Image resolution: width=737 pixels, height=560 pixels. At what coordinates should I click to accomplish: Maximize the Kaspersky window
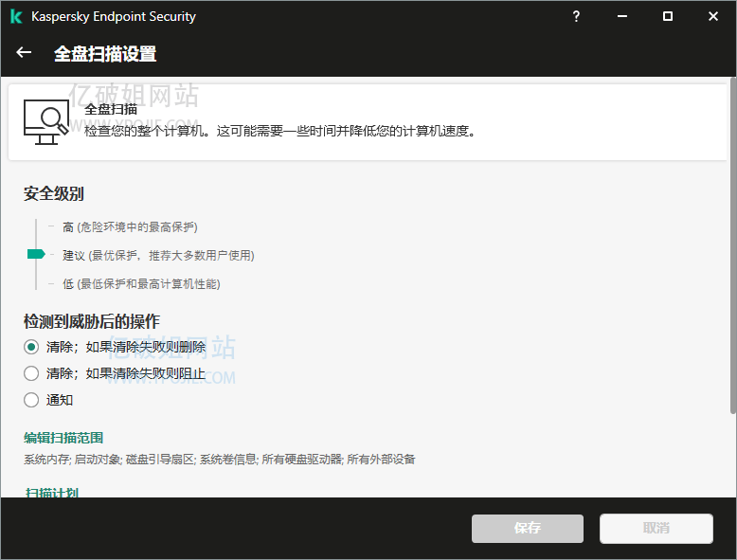(x=668, y=16)
